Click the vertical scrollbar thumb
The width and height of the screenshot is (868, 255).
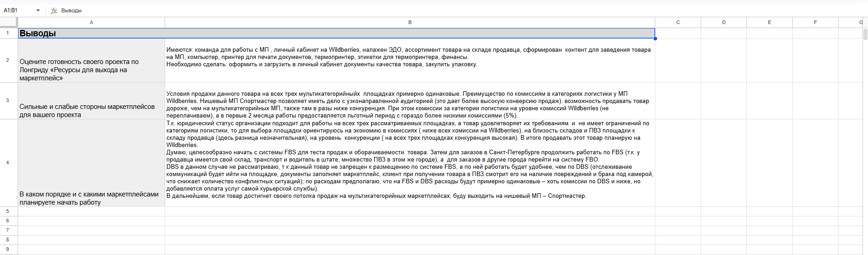coord(865,34)
